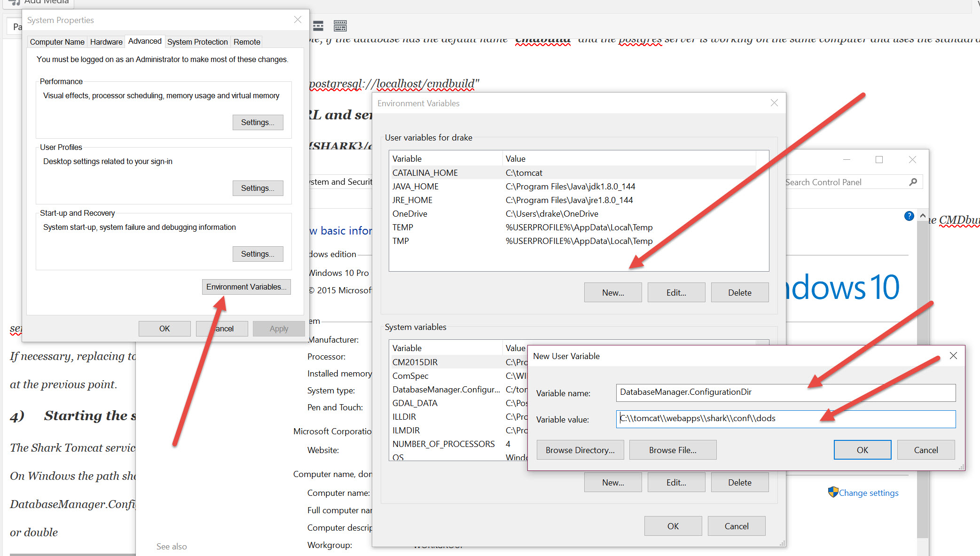Click the Environment Variables button
The width and height of the screenshot is (980, 556).
pyautogui.click(x=246, y=287)
